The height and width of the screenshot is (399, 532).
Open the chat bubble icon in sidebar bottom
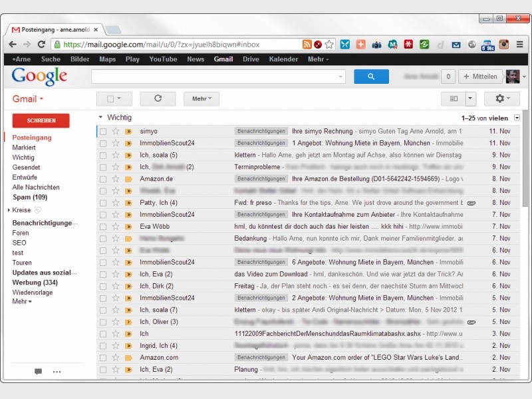[38, 372]
